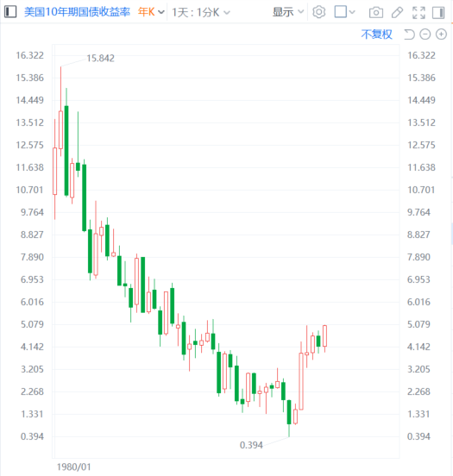Click the 13.512 left axis value
Screen dimensions: 453x476
click(x=30, y=122)
